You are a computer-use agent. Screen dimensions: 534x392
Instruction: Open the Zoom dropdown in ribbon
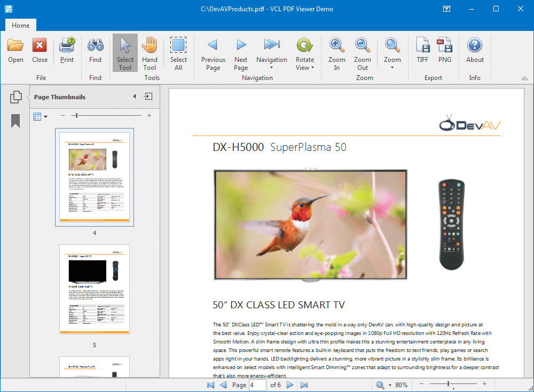392,53
